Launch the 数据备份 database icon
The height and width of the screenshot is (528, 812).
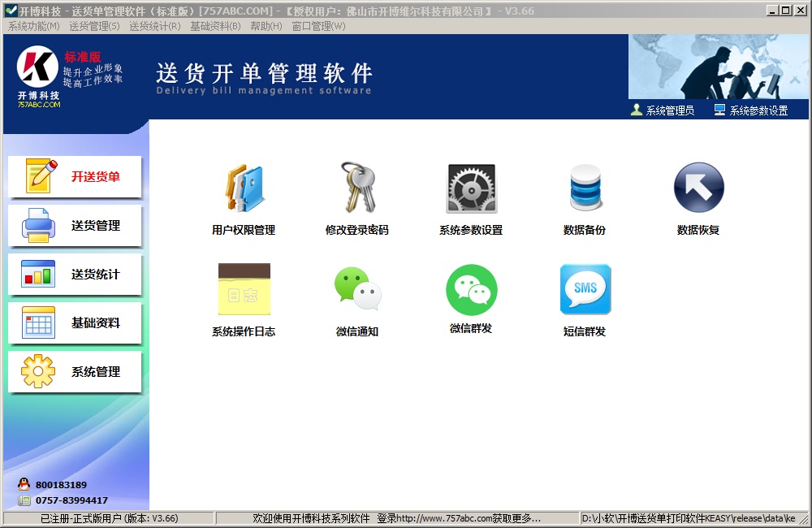coord(585,190)
